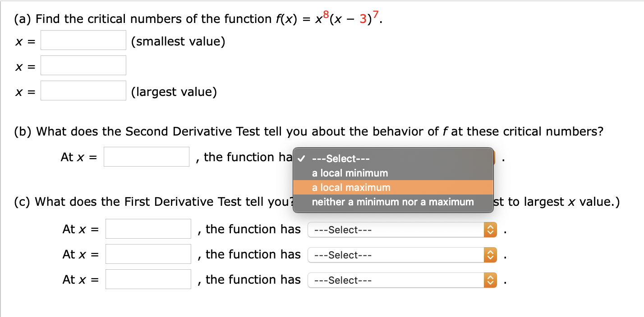Open the bottom "---Select---" dropdown in part (c)

(397, 280)
